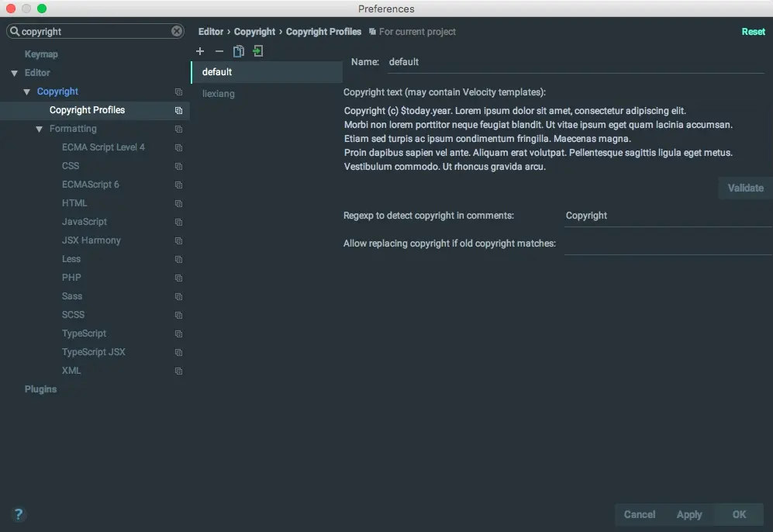Focus the copyright search input

pyautogui.click(x=95, y=31)
